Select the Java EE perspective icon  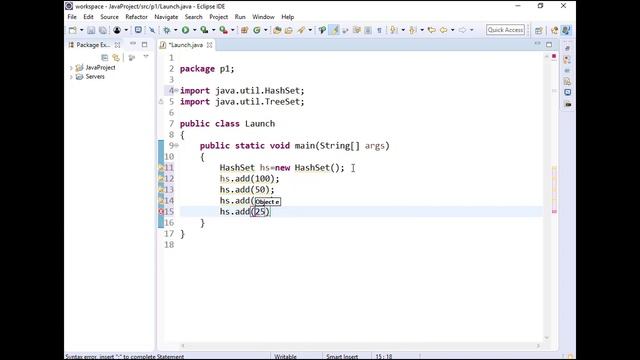tap(555, 30)
